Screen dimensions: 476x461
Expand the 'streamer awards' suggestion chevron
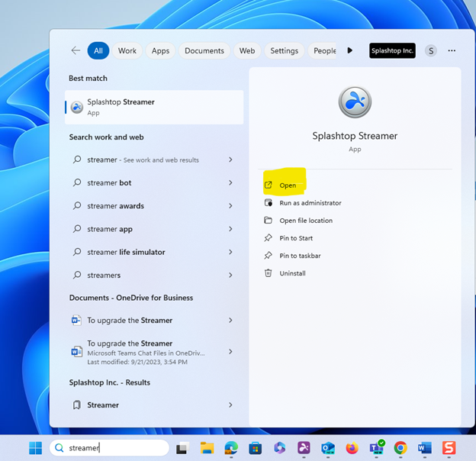click(230, 206)
